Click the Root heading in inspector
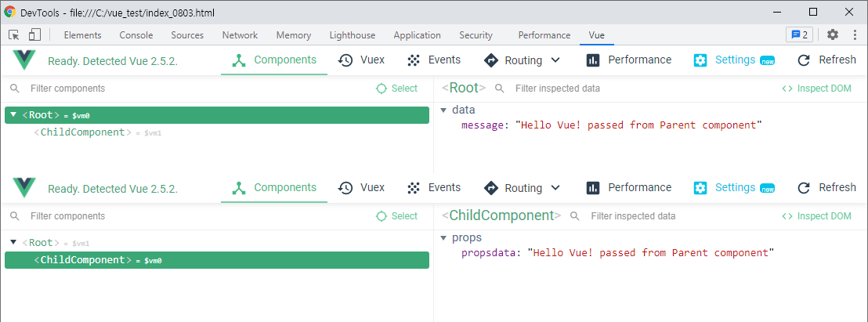Image resolution: width=868 pixels, height=322 pixels. pos(464,88)
